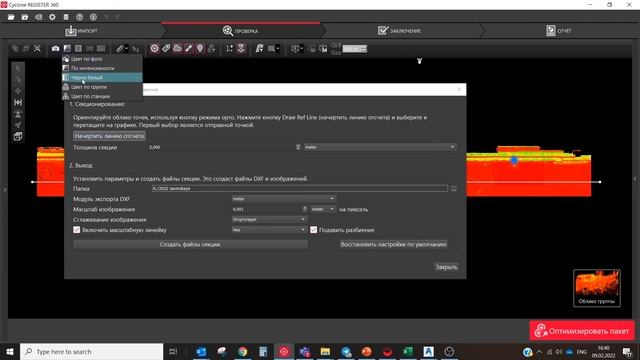Click 'Начертить линию отсчета' button
The width and height of the screenshot is (640, 360).
[x=109, y=136]
